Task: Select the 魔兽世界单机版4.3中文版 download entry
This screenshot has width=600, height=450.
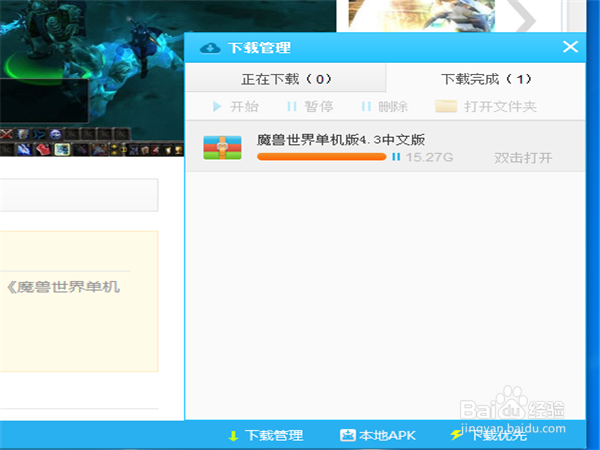Action: (385, 147)
